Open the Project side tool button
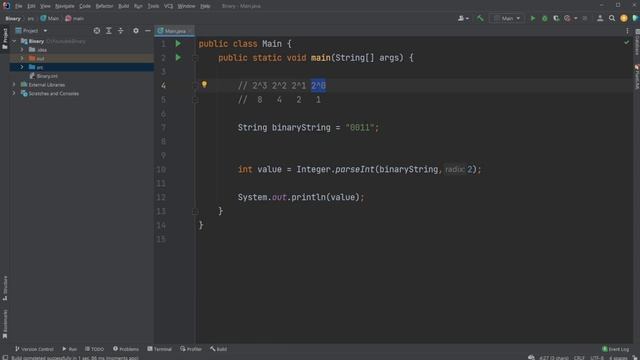This screenshot has width=640, height=360. (x=5, y=38)
